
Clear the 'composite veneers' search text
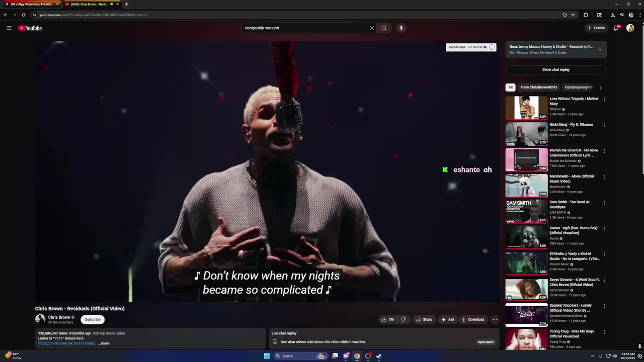pos(372,28)
